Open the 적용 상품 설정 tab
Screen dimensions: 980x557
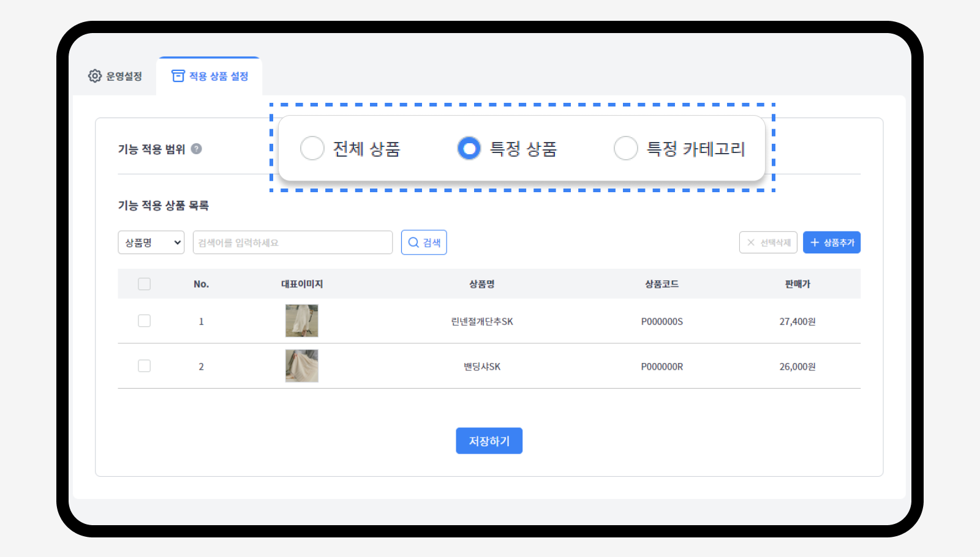(x=210, y=76)
